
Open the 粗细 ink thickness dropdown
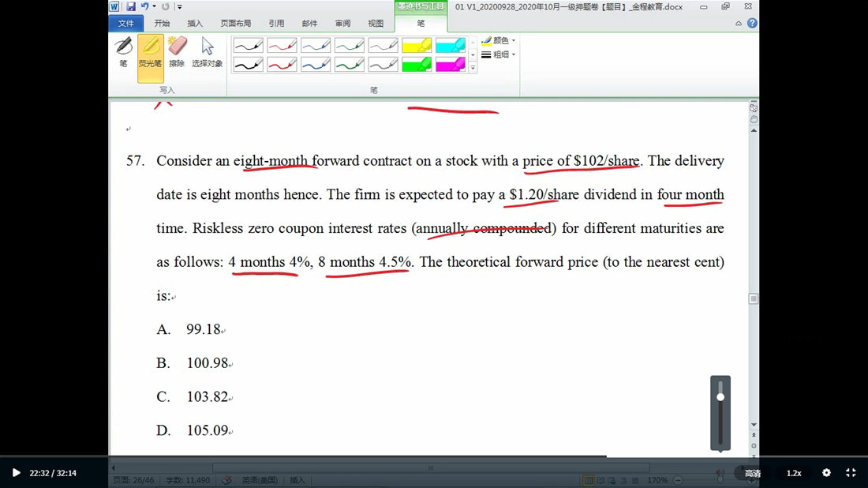[x=498, y=54]
